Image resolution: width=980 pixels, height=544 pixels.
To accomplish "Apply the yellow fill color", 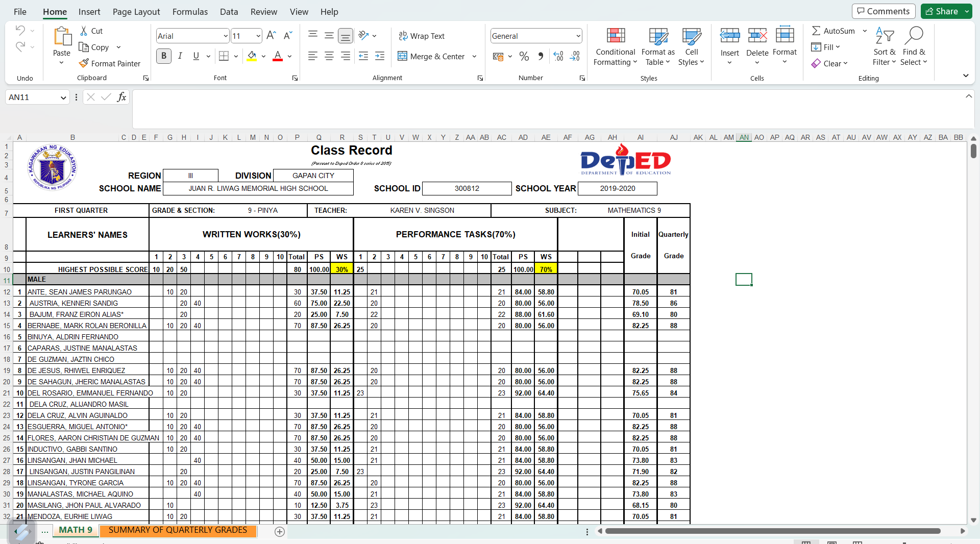I will tap(252, 56).
